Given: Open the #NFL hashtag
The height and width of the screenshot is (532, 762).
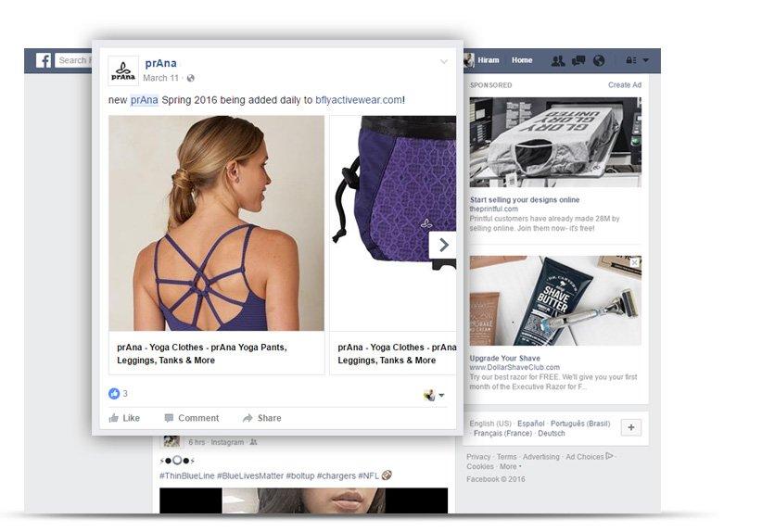Looking at the screenshot, I should [x=368, y=475].
